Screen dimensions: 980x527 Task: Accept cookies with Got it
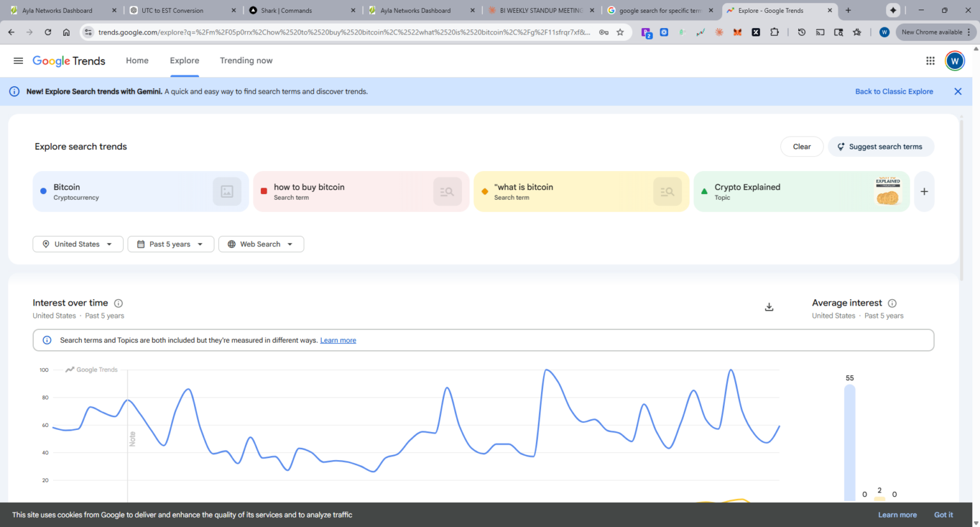tap(943, 515)
